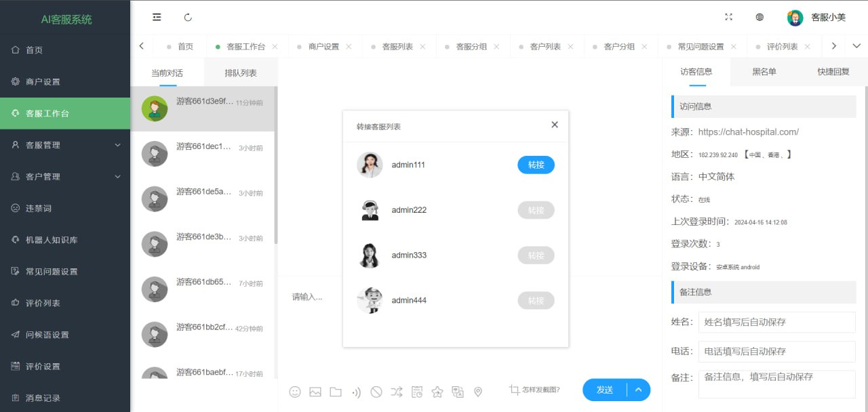Open the send button dropdown arrow
Image resolution: width=868 pixels, height=412 pixels.
[639, 390]
